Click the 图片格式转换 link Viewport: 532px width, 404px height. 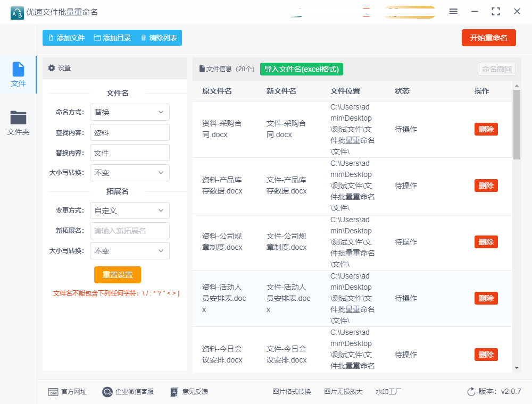(292, 392)
